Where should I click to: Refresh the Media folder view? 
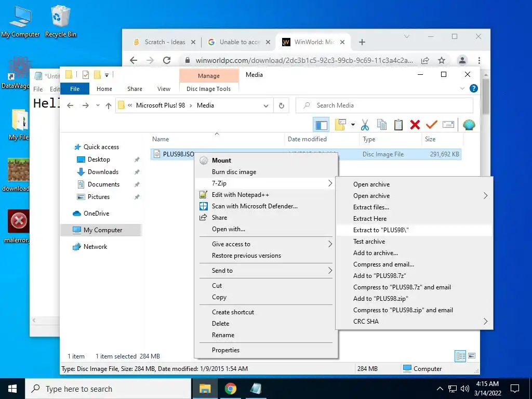point(281,105)
